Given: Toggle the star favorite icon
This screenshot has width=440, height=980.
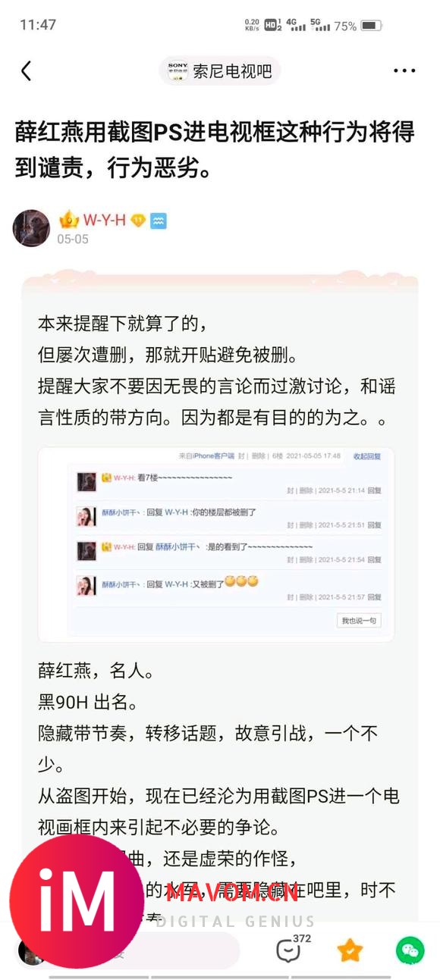Looking at the screenshot, I should pos(350,950).
